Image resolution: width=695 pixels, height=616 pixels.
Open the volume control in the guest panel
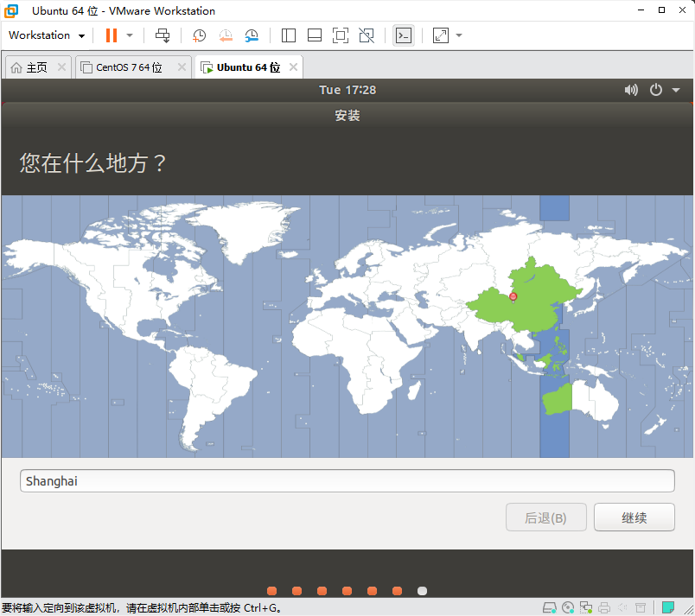[631, 89]
